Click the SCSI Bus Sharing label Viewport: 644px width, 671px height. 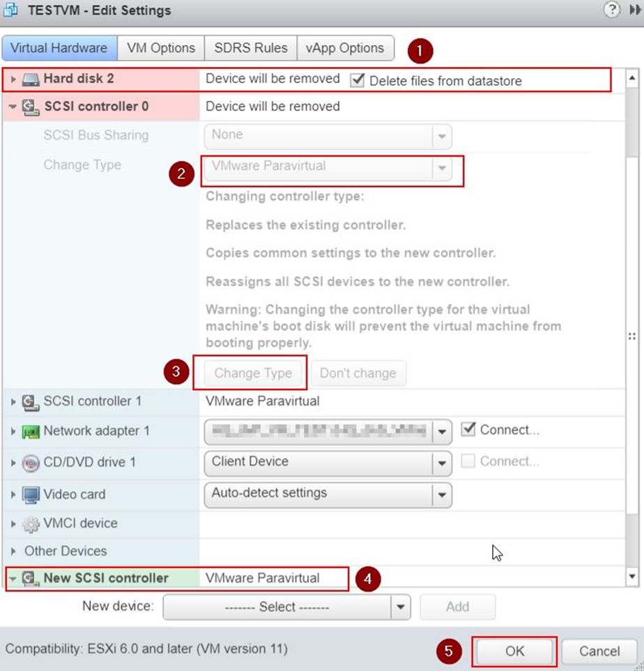coord(96,135)
